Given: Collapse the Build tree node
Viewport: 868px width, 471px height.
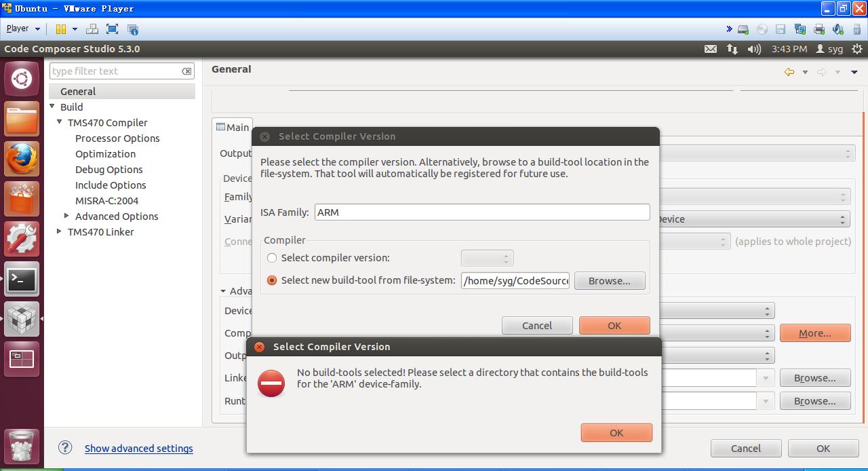Looking at the screenshot, I should [x=52, y=107].
